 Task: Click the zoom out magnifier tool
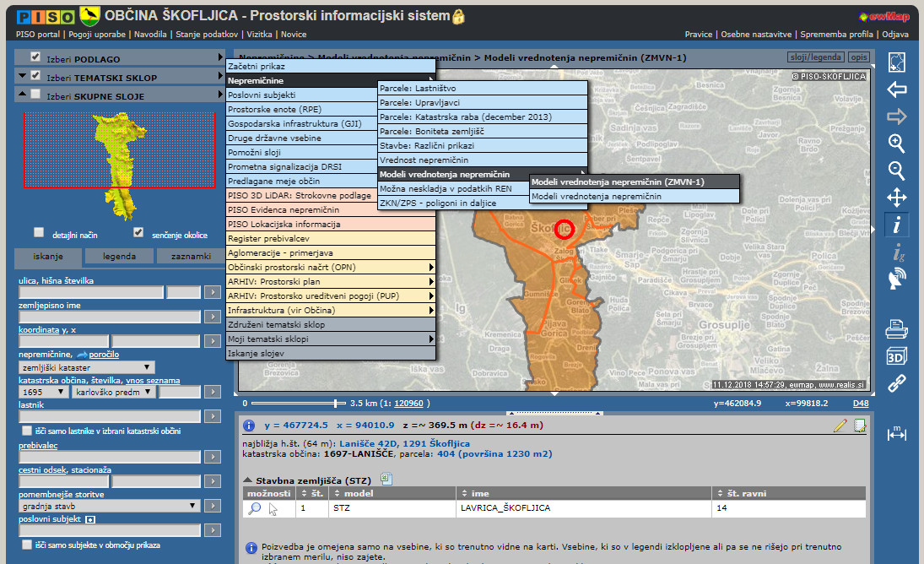coord(896,171)
